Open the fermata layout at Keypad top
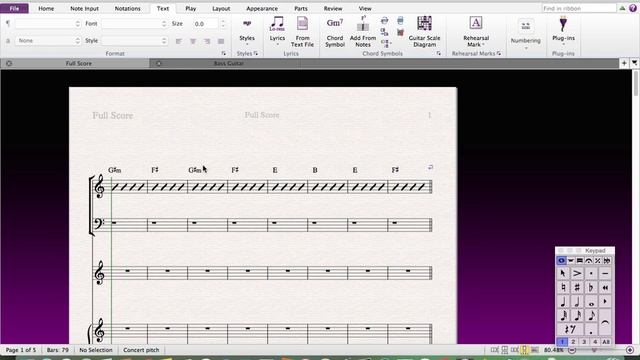The image size is (640, 360). [x=588, y=260]
